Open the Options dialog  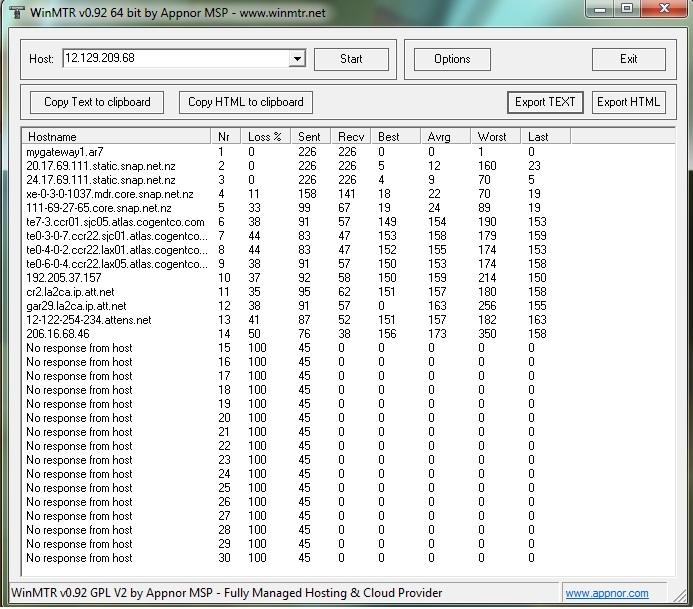point(452,59)
